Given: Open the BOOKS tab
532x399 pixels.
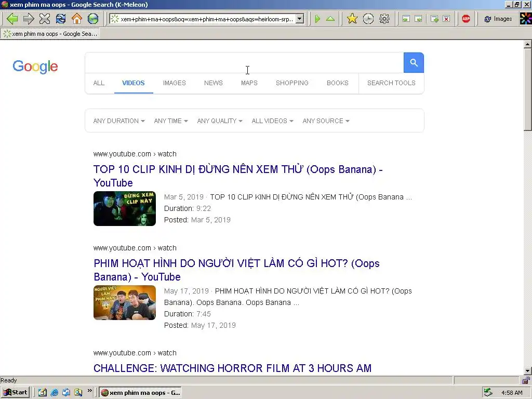Looking at the screenshot, I should [x=338, y=83].
